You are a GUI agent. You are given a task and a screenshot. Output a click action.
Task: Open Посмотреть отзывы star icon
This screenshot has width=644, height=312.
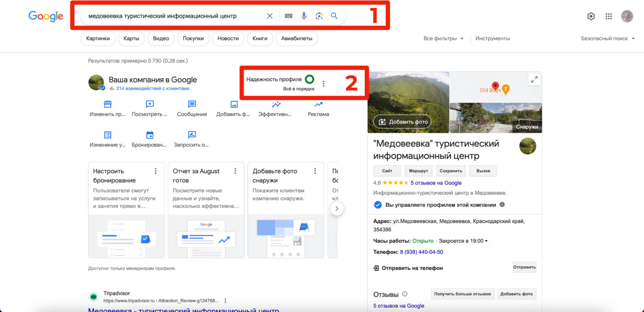(x=150, y=104)
